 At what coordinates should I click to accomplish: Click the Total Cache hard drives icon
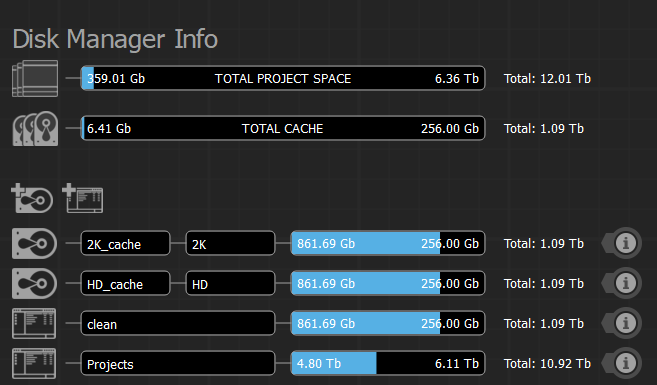[35, 129]
